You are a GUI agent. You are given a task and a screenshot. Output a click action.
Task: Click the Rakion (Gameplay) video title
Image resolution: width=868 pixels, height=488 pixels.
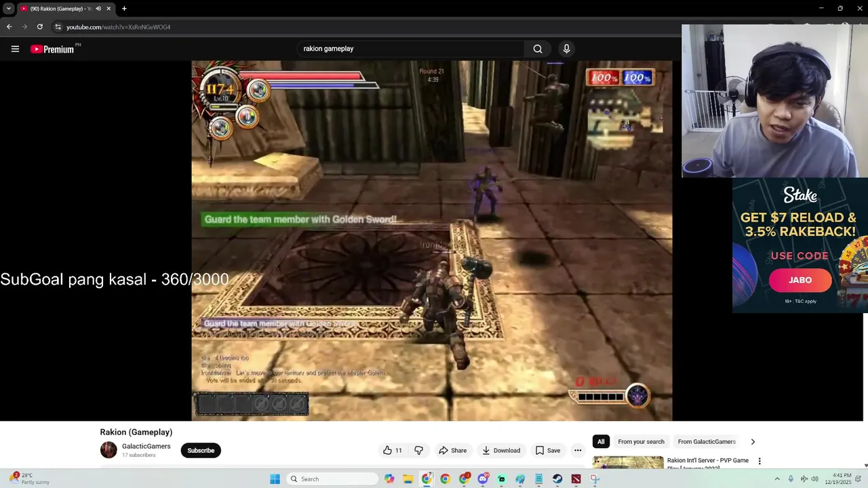pyautogui.click(x=136, y=432)
